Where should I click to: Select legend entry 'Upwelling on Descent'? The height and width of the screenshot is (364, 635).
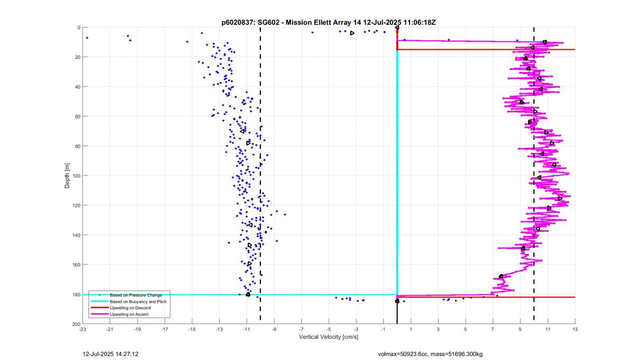pos(130,308)
